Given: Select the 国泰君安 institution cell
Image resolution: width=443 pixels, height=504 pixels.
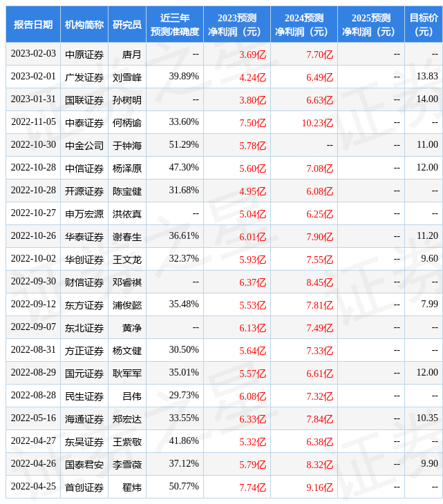Looking at the screenshot, I should pos(84,465).
